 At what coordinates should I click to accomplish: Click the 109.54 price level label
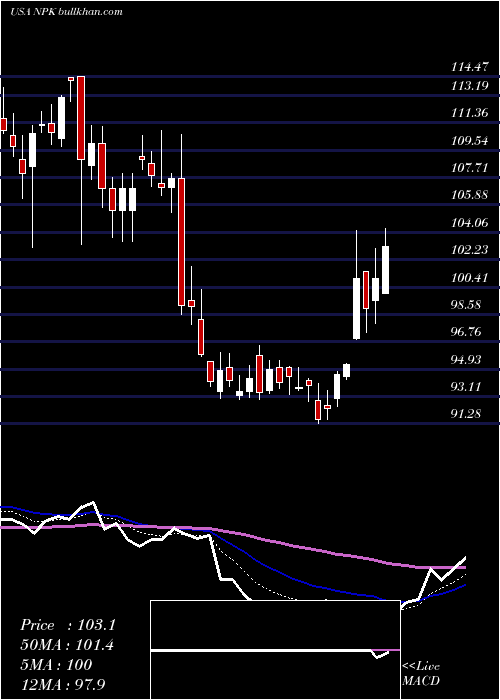tap(470, 142)
